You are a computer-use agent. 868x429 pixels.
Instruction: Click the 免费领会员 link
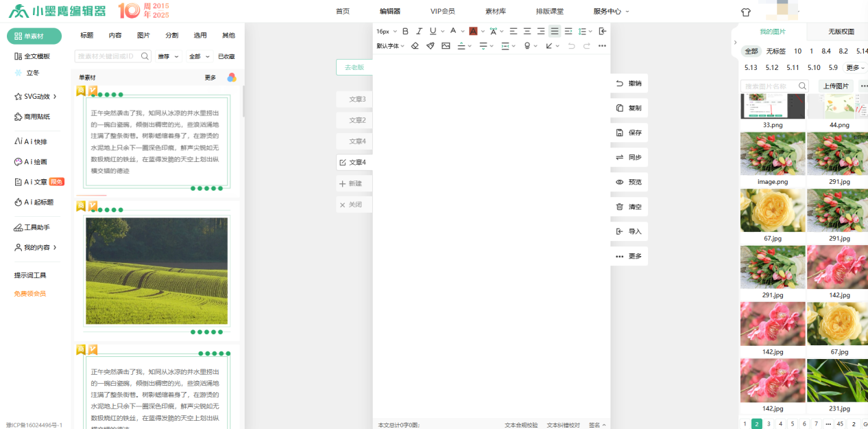[30, 294]
